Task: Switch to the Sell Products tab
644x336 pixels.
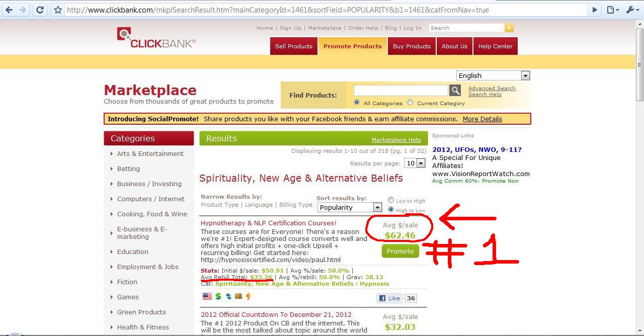Action: (x=293, y=46)
